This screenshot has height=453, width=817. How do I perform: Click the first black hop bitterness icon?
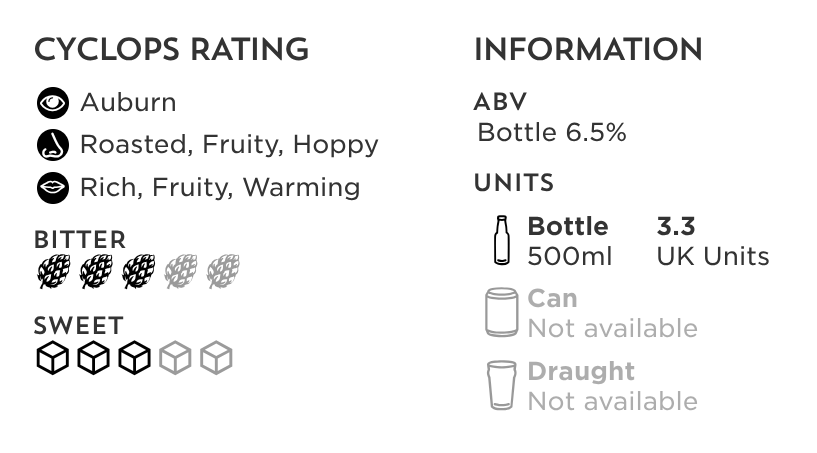coord(54,271)
